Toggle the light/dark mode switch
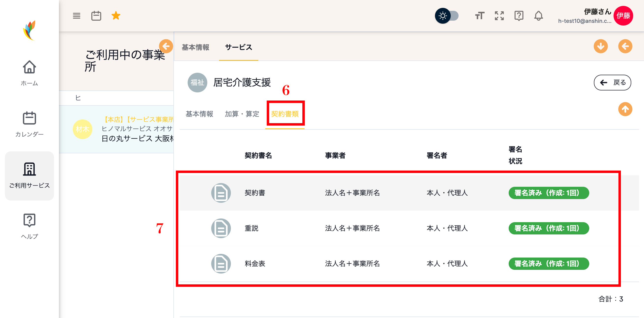Viewport: 644px width, 318px height. [447, 16]
